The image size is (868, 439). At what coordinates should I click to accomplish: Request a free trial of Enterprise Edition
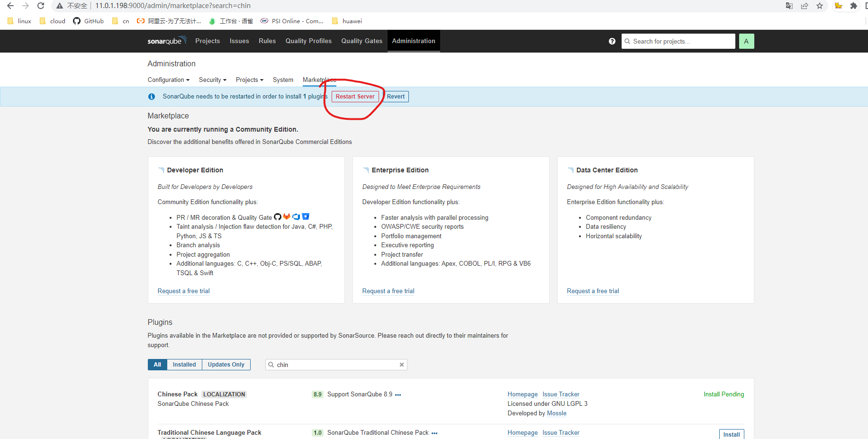pos(388,291)
